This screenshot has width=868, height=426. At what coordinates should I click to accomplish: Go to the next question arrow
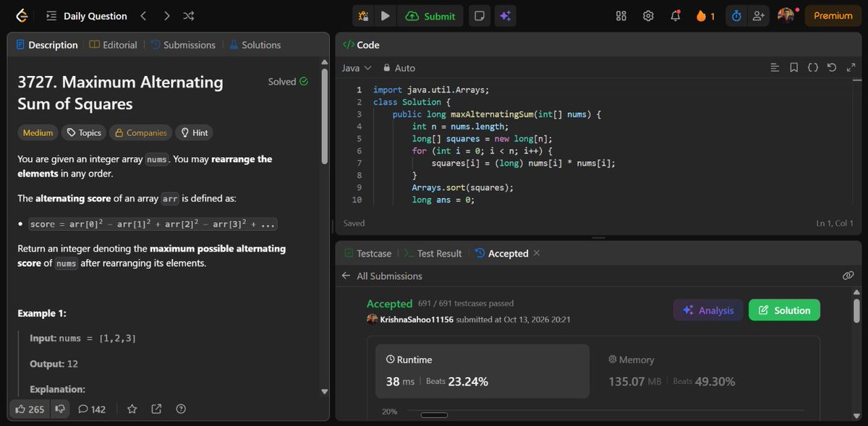166,16
